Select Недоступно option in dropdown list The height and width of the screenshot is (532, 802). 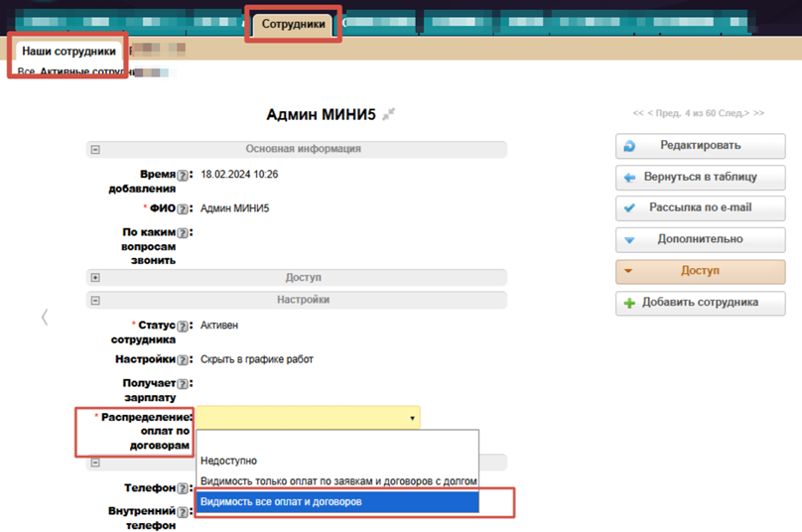228,462
